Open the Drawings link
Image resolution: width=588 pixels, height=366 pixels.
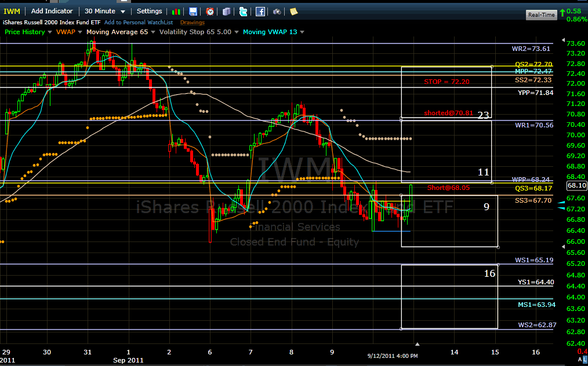coord(193,23)
